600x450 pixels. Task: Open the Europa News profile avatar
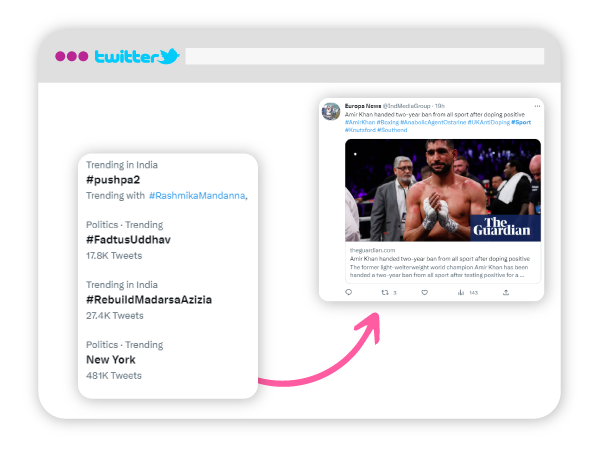pyautogui.click(x=331, y=111)
